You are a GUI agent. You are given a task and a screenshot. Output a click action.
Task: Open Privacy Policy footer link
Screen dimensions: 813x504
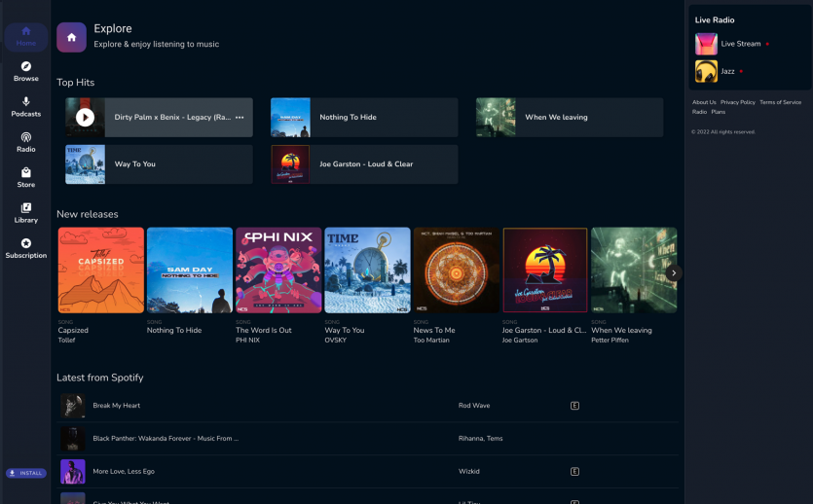click(737, 102)
